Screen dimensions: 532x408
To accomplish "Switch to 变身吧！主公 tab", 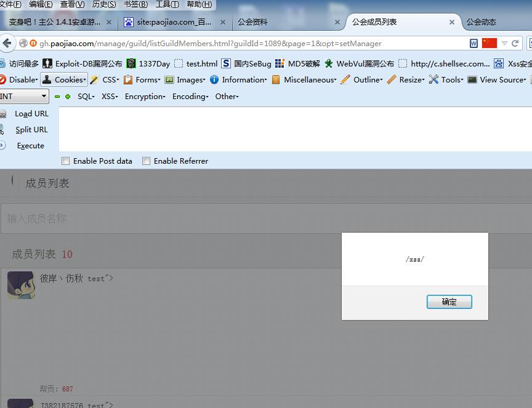I will 58,22.
